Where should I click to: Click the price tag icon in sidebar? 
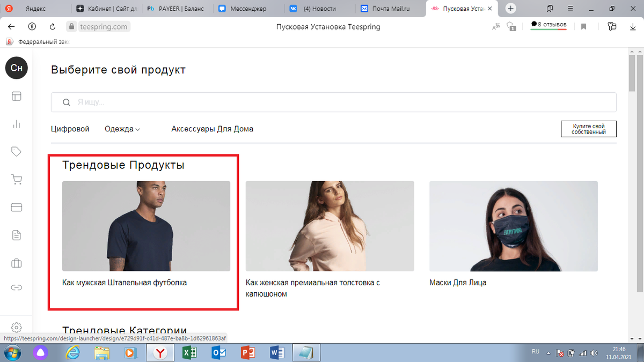16,152
